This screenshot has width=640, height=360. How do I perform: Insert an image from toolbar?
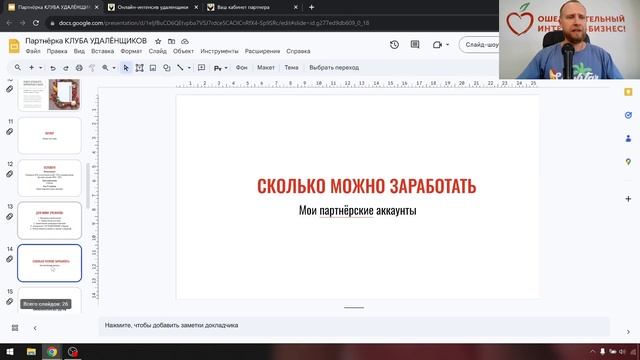tap(153, 68)
